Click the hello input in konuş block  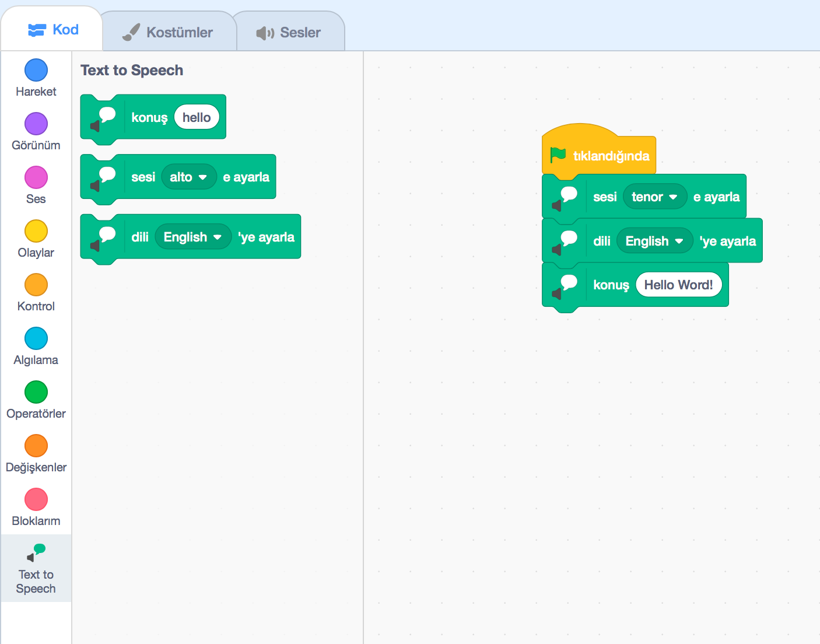click(197, 117)
